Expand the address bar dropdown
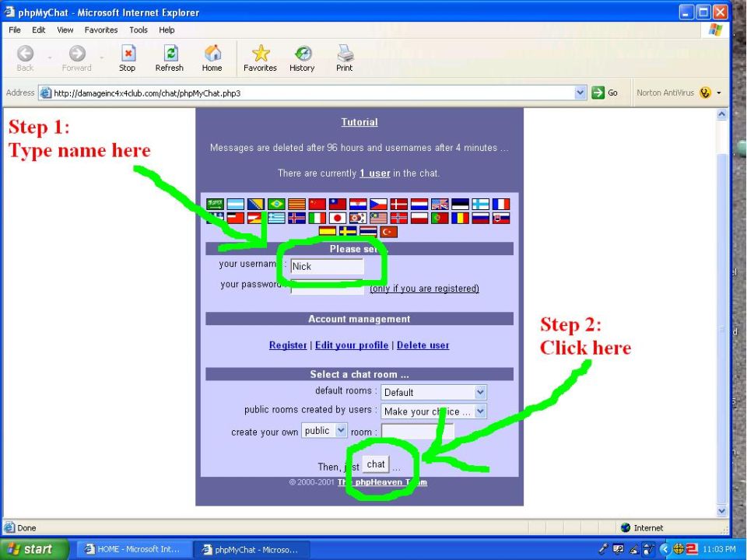This screenshot has height=560, width=747. pyautogui.click(x=580, y=93)
